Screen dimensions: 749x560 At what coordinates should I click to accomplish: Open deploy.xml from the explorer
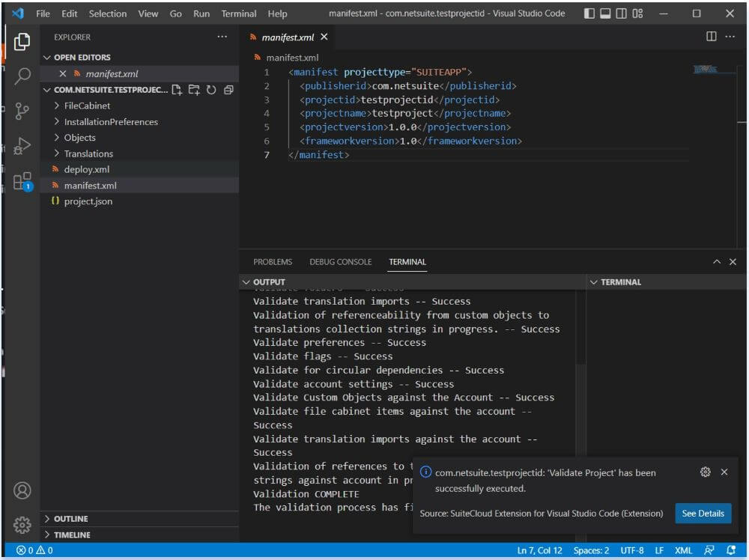[x=139, y=169]
